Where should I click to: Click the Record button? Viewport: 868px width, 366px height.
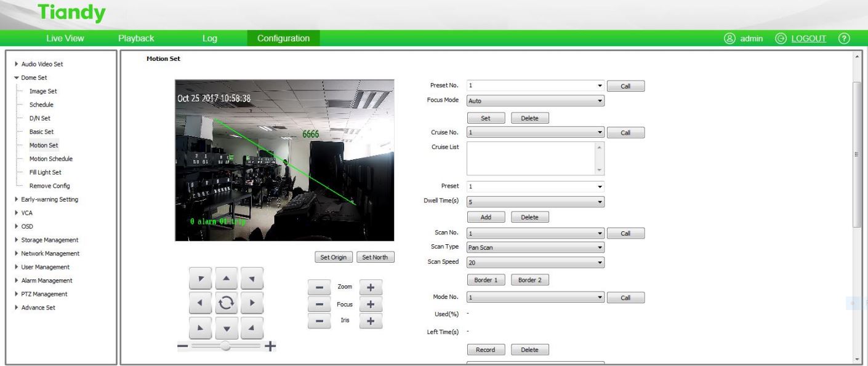pyautogui.click(x=486, y=350)
